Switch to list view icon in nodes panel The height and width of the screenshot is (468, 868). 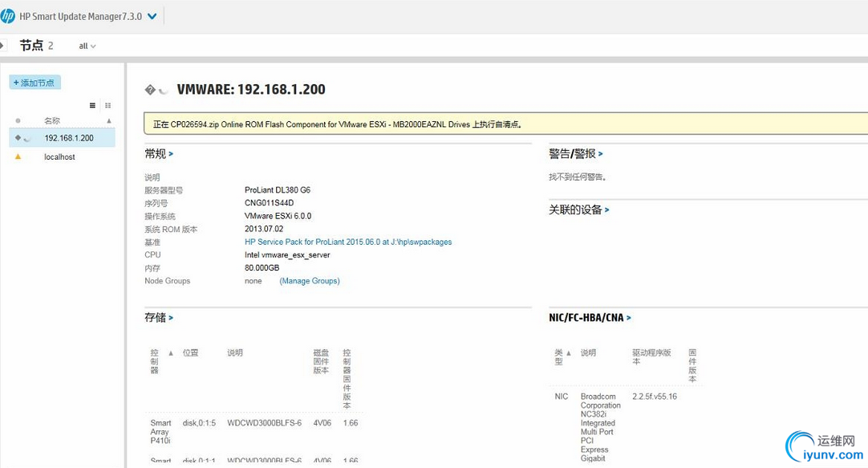point(92,105)
